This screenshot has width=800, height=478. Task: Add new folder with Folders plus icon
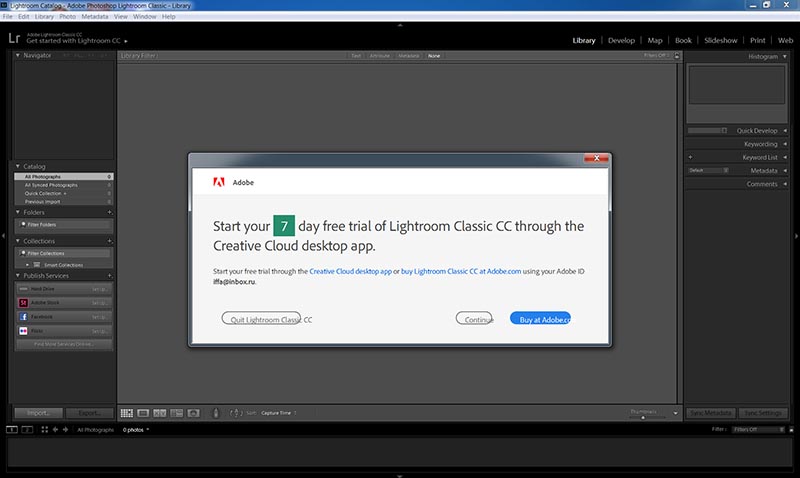tap(109, 212)
